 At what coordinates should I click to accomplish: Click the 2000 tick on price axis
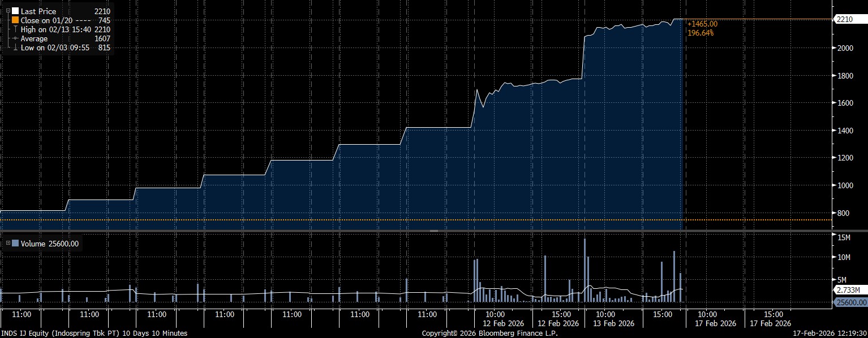tap(845, 48)
